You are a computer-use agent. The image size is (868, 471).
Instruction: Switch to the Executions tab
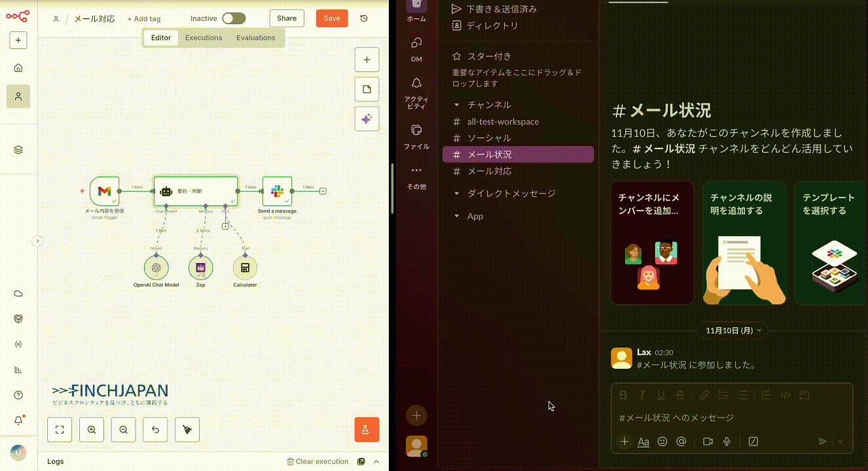(204, 38)
